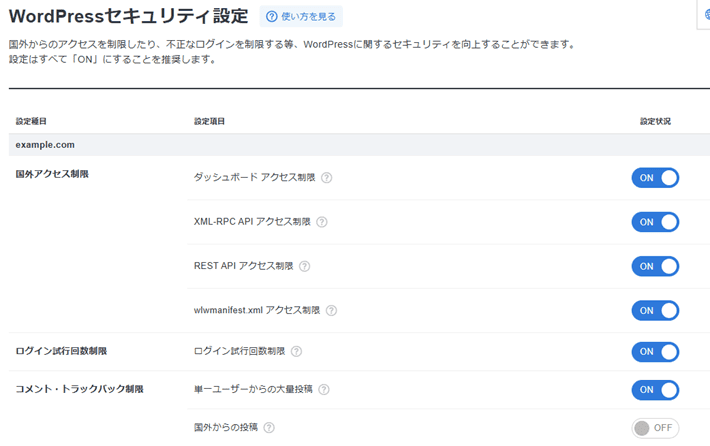This screenshot has width=710, height=446.
Task: Enable 国外からの投稿 switch
Action: [655, 428]
